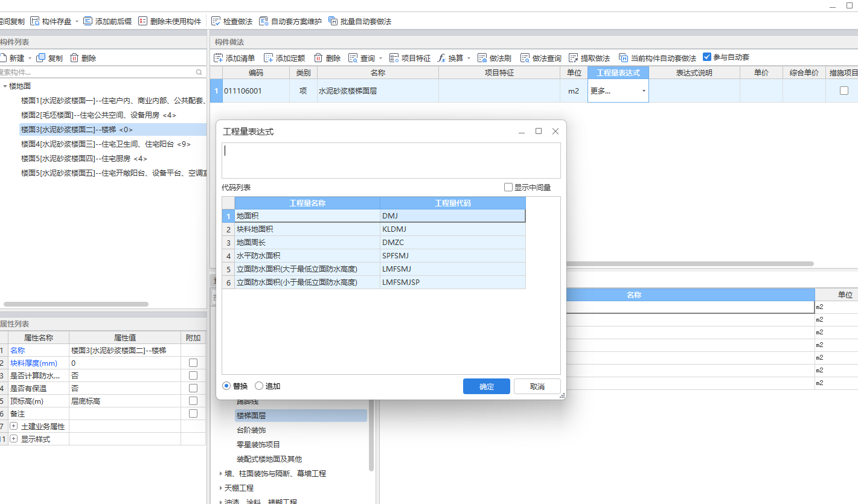The width and height of the screenshot is (858, 504).
Task: Click 添加清单 in 构件做法 toolbar
Action: point(234,58)
